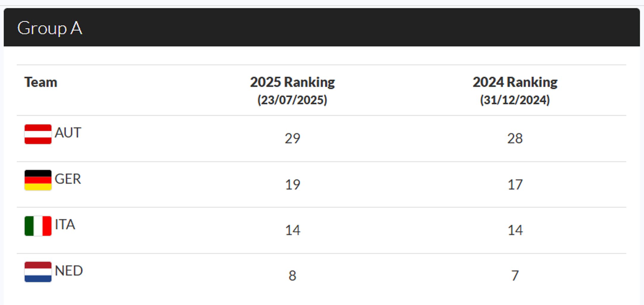Click the 2024 Ranking column header
The image size is (644, 305).
[515, 82]
